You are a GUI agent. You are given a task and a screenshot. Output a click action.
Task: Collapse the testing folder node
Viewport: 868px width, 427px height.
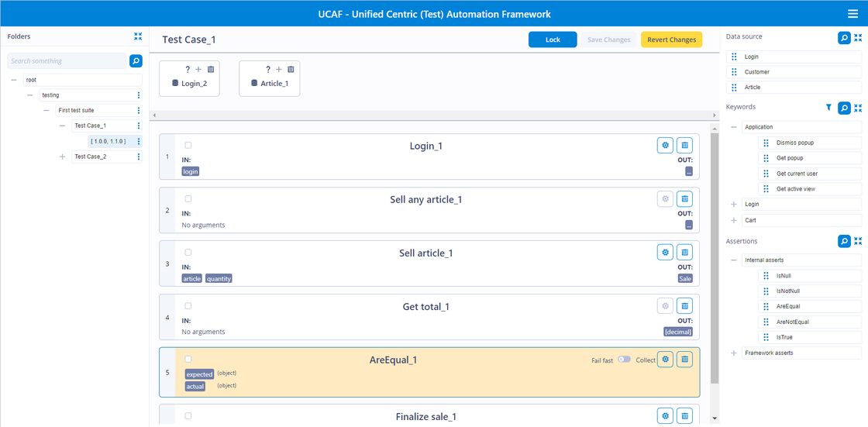(30, 95)
